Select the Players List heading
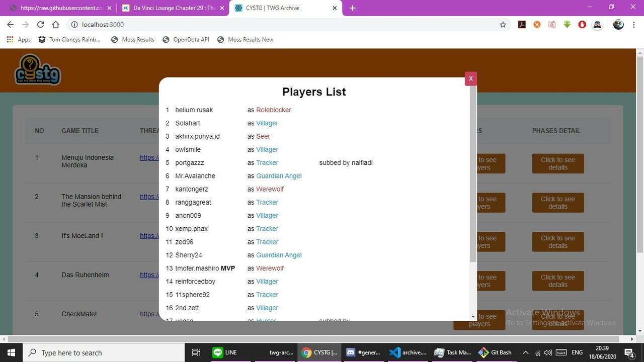Screen dimensions: 644x362 314,92
